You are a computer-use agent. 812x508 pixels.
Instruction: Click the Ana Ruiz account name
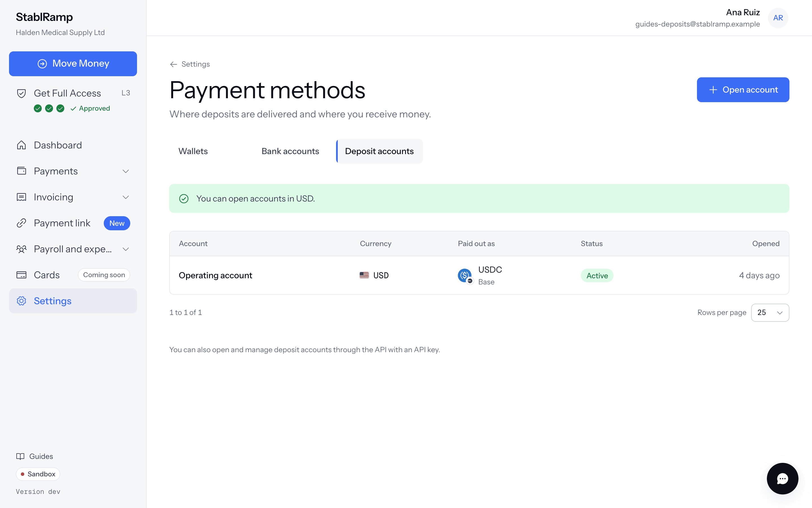[743, 12]
